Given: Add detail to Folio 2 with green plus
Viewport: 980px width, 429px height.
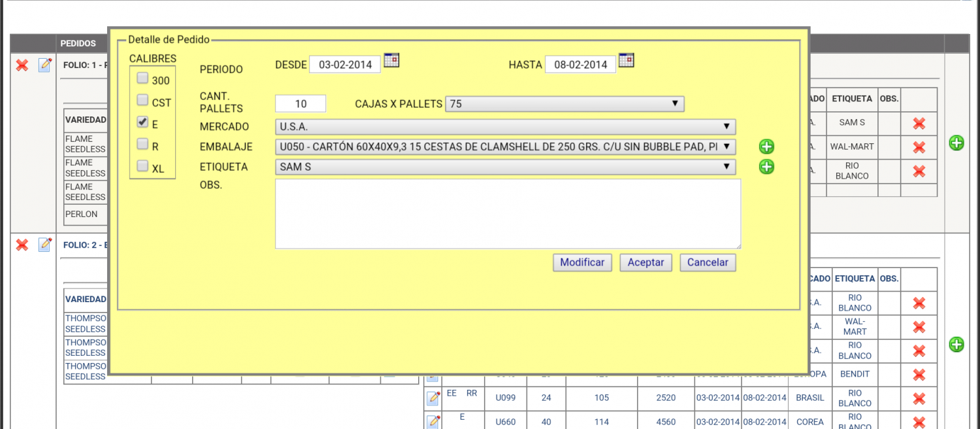Looking at the screenshot, I should click(956, 345).
